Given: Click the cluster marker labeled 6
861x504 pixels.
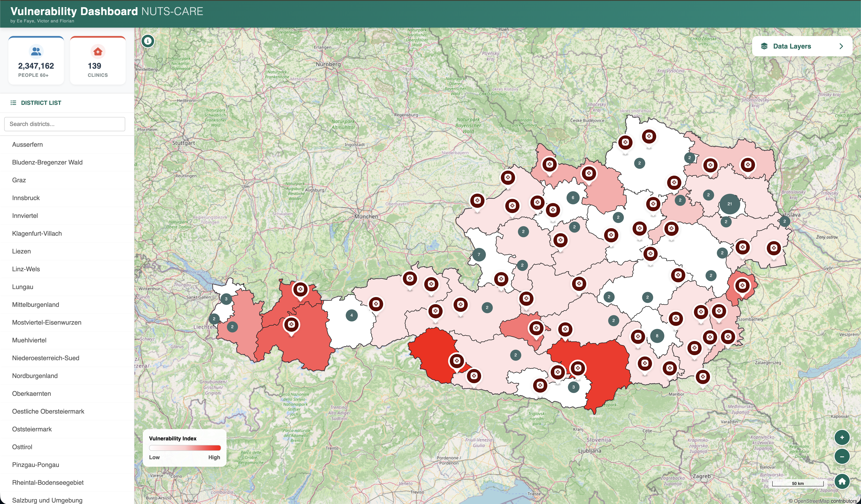Looking at the screenshot, I should (573, 197).
